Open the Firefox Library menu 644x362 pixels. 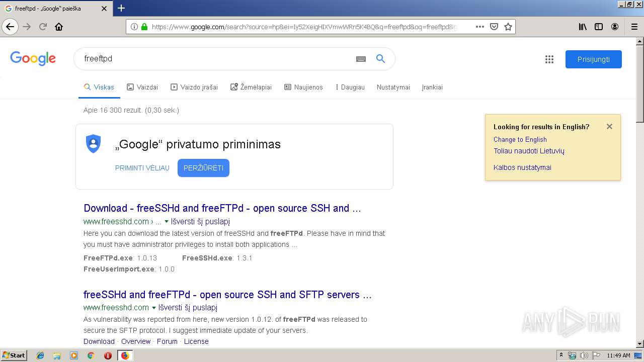583,27
